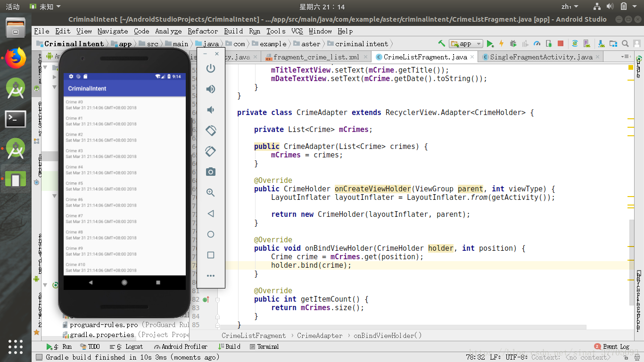Viewport: 644px width, 362px height.
Task: Select proguard-rules.pro in project tree
Action: pos(104,325)
